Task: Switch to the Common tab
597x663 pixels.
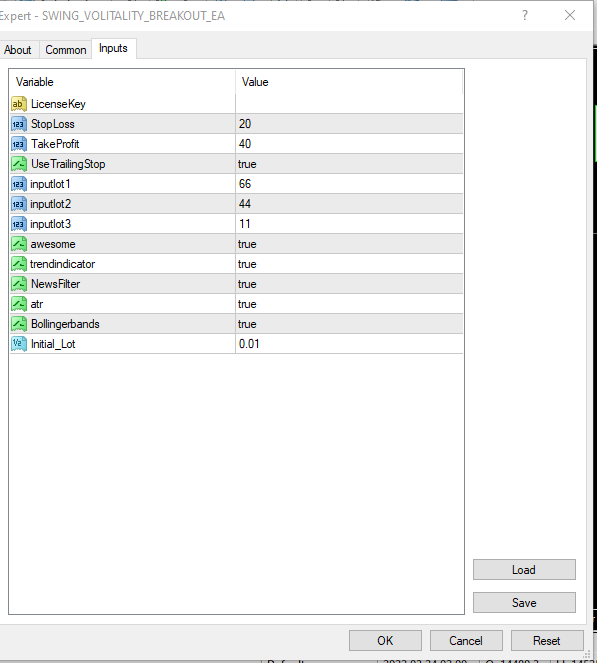Action: coord(66,50)
